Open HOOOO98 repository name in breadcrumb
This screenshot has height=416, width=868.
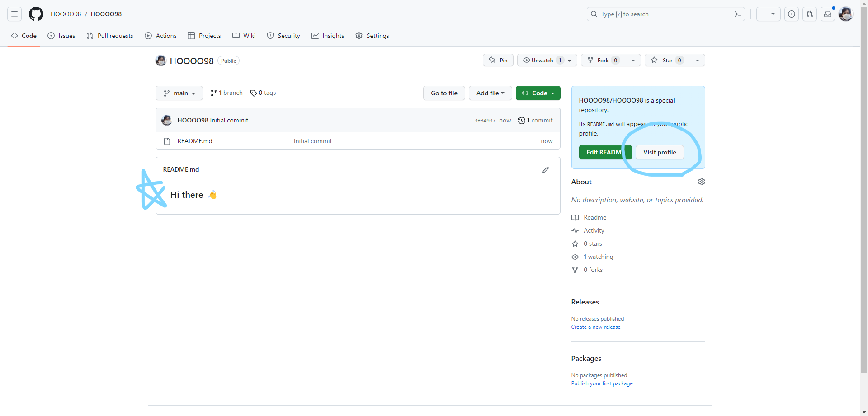[x=106, y=14]
